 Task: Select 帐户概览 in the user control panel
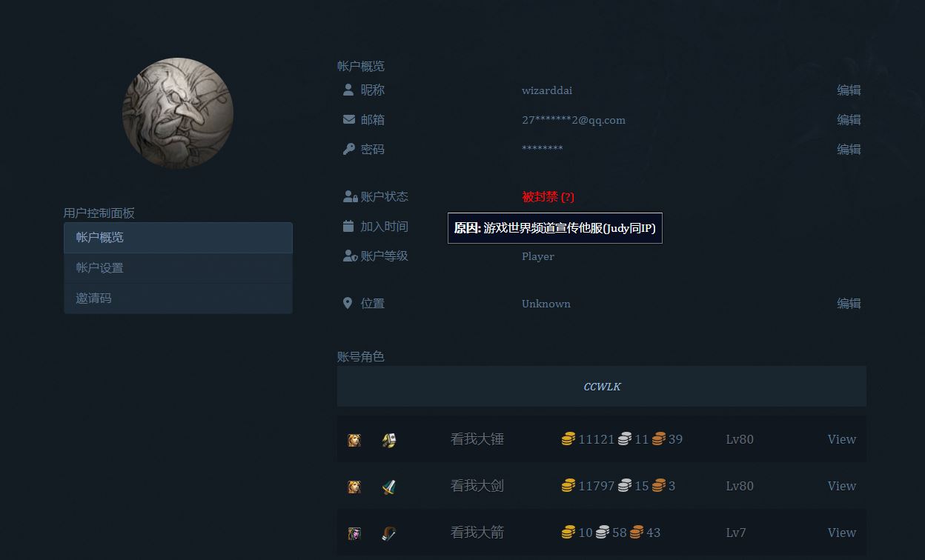(x=178, y=238)
